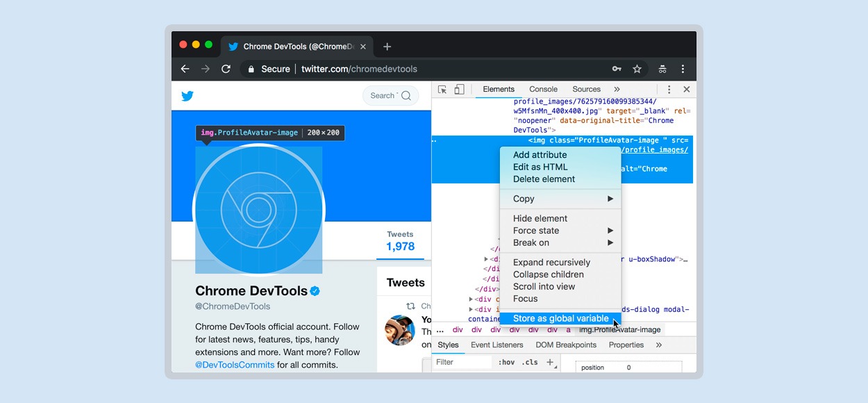The height and width of the screenshot is (403, 868).
Task: Show more sidebar tabs after Properties
Action: 658,345
